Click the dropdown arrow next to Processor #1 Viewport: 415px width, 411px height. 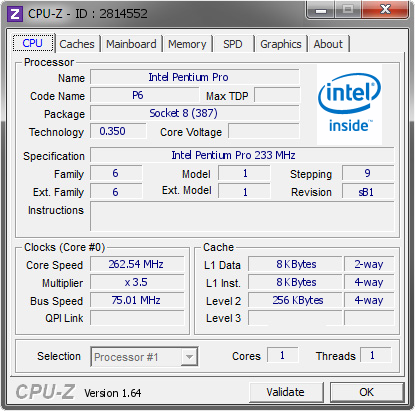click(189, 357)
